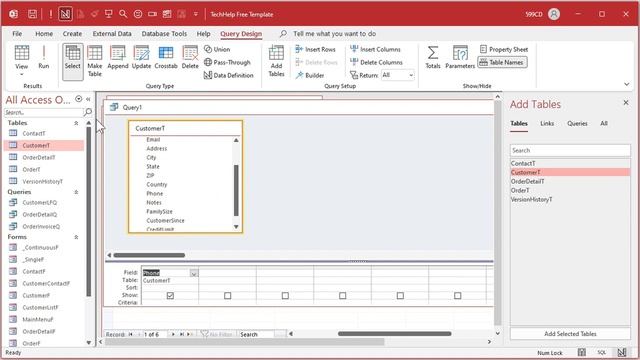Open the query Parameters dialog

point(460,57)
